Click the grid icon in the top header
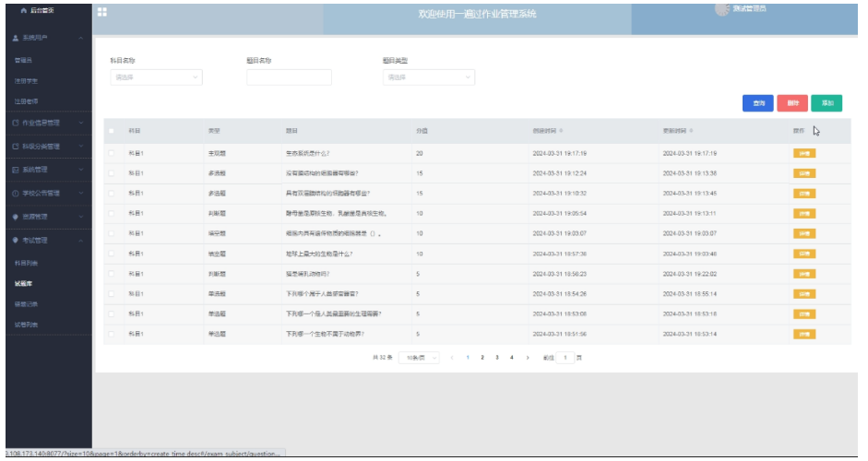This screenshot has height=461, width=868. pyautogui.click(x=102, y=12)
